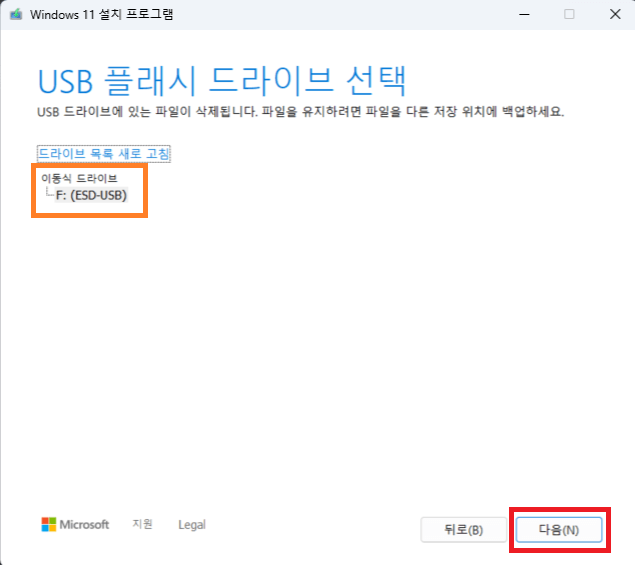Click the Microsoft logo
635x565 pixels.
pos(75,524)
